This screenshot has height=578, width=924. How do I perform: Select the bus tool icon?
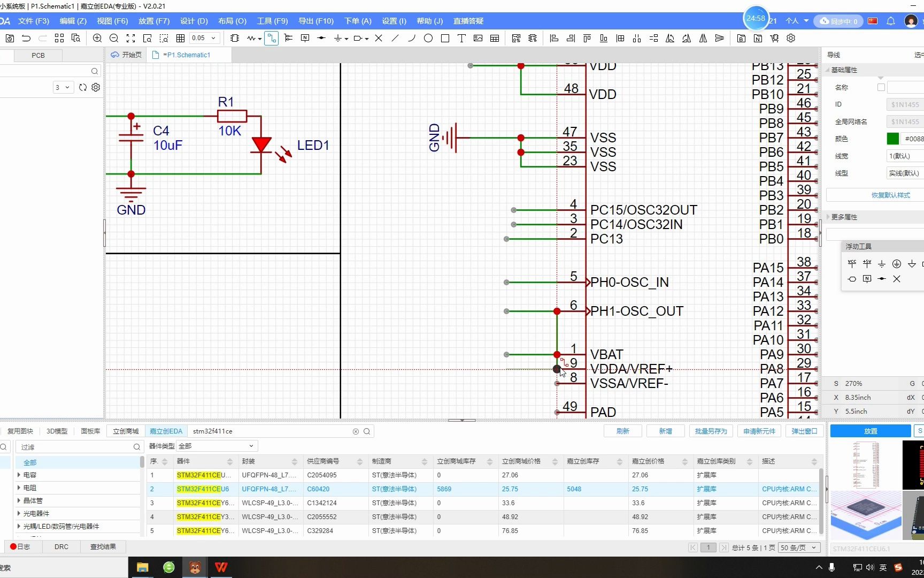(x=288, y=38)
